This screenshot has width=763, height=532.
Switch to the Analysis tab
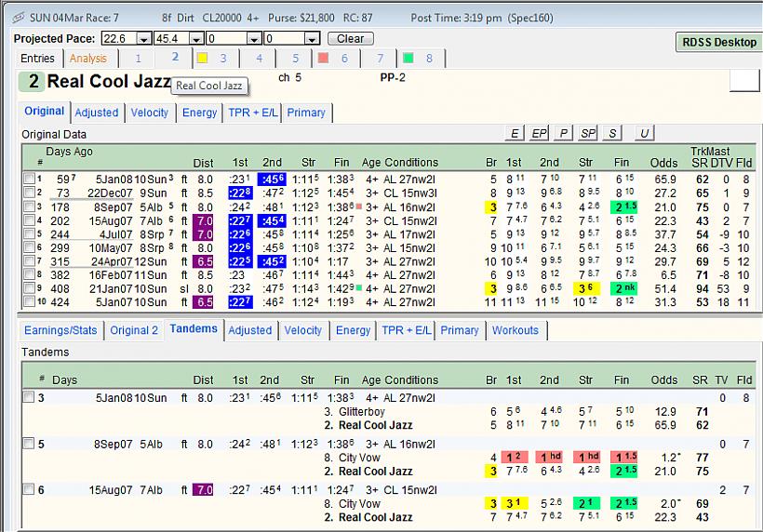88,59
